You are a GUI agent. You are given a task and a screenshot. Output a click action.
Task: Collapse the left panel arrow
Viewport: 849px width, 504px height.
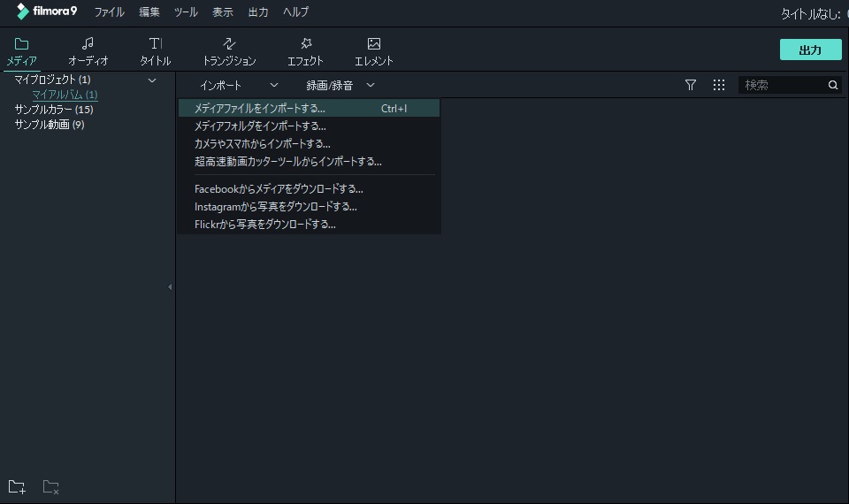point(170,286)
